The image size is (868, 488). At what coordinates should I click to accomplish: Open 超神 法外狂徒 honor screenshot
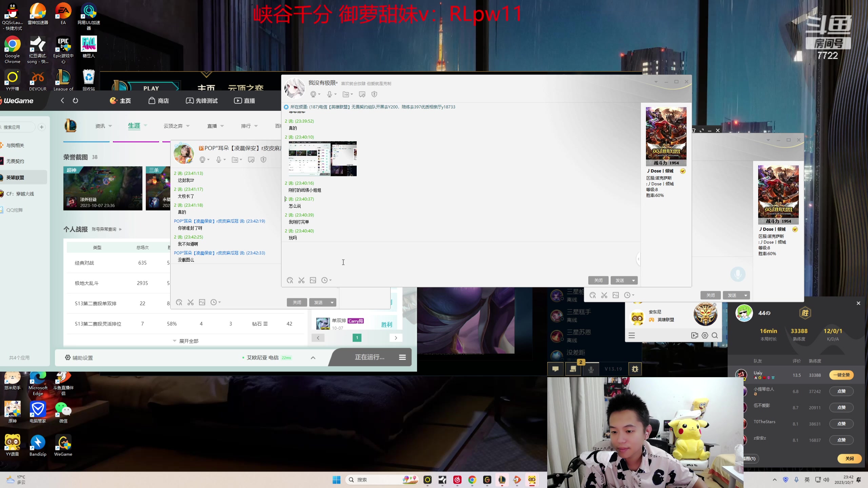point(103,188)
